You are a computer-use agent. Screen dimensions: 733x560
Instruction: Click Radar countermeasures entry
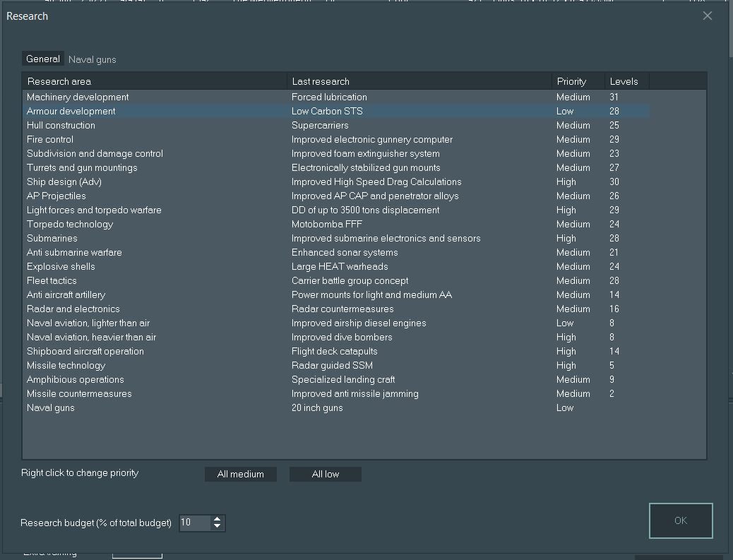click(x=342, y=309)
